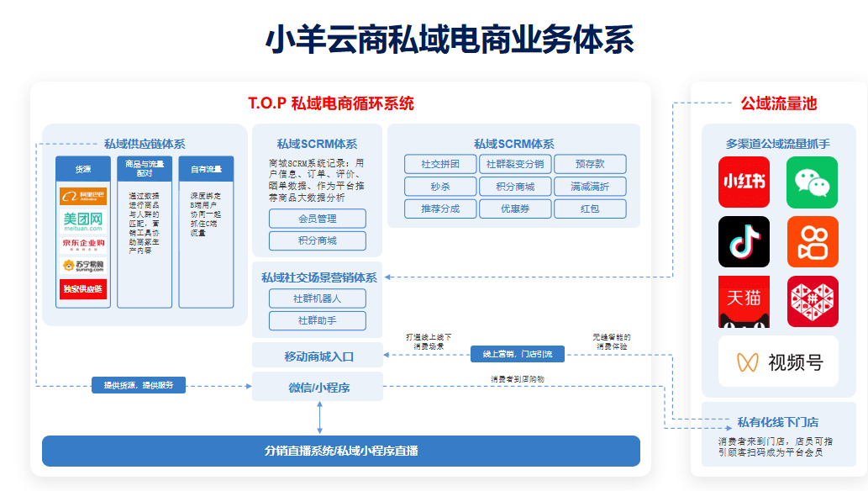The image size is (868, 491).
Task: Click the red T.O.P 私域电商循环系统 heading
Action: (x=330, y=103)
